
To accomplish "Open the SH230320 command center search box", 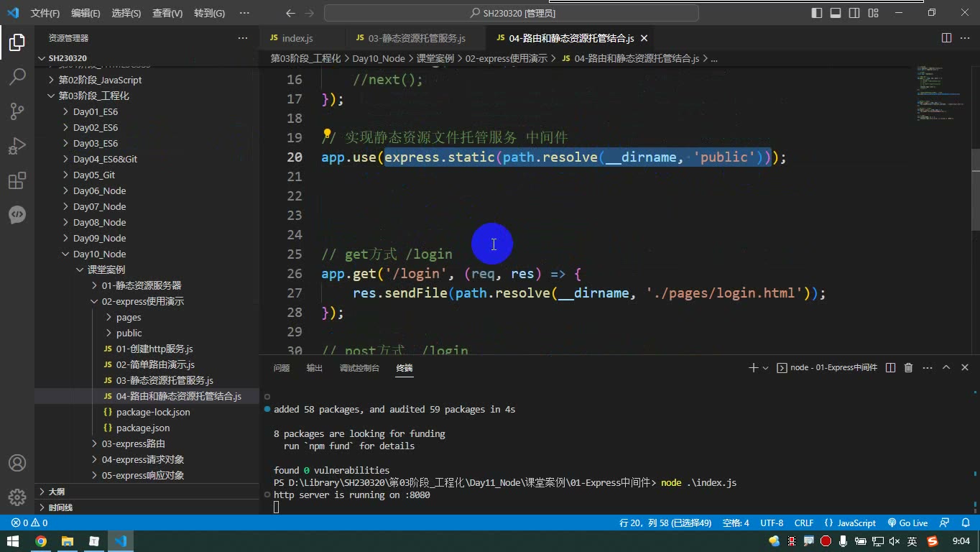I will 512,13.
